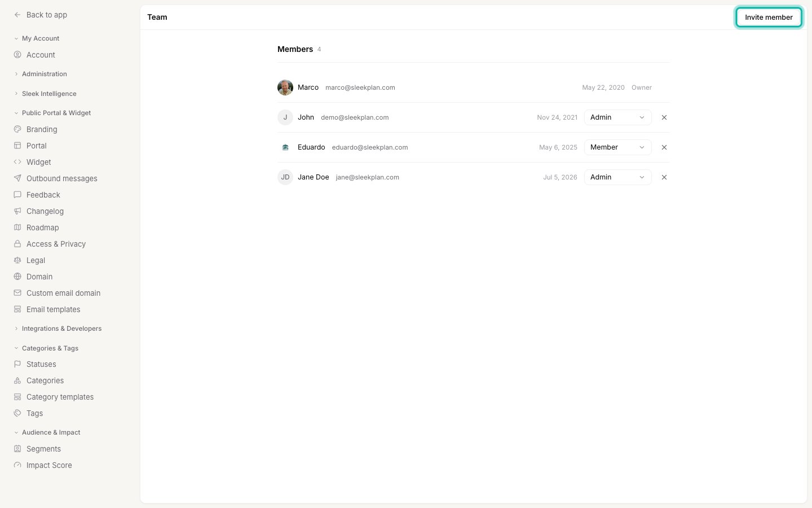
Task: Click the Account user icon in sidebar
Action: pos(17,55)
